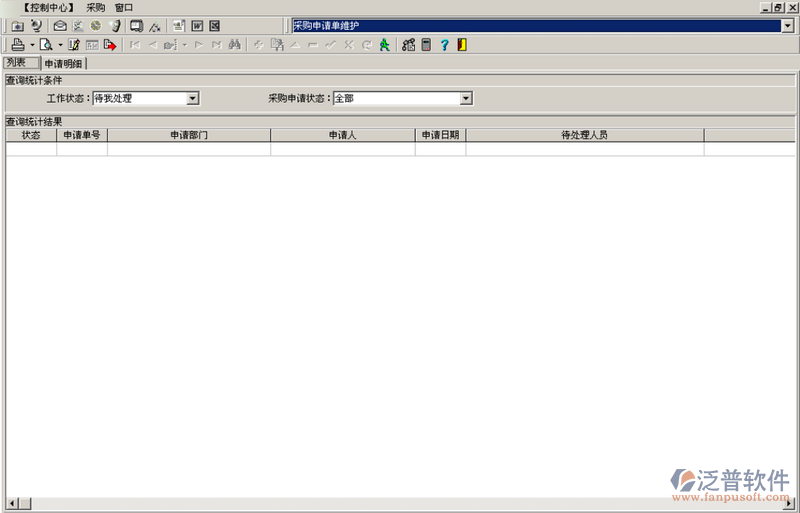Click the refresh arrow icon
Screen dimensions: 800x513
coord(366,45)
